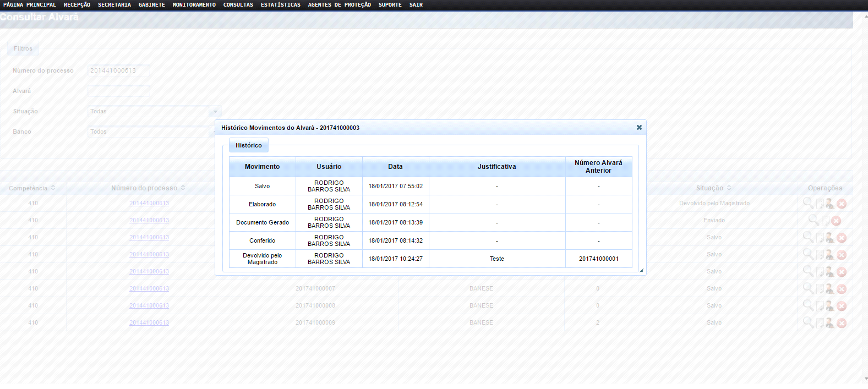
Task: Open process link in alvará 201741000007 row
Action: tap(149, 289)
